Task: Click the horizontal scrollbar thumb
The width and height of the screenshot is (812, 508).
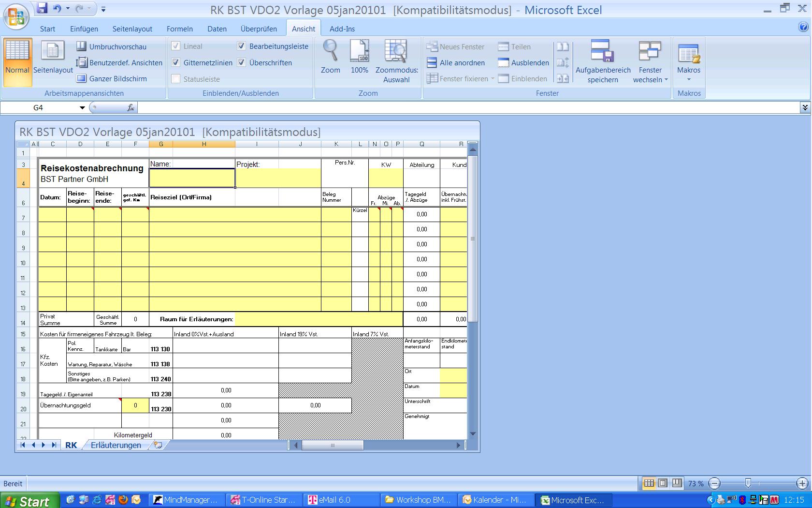Action: 333,445
